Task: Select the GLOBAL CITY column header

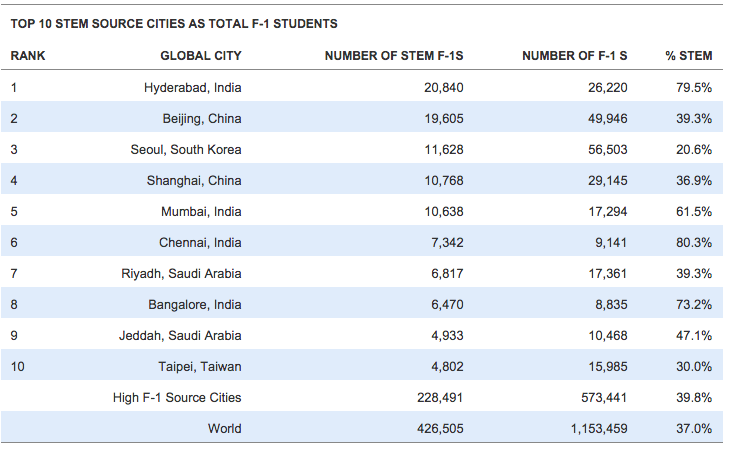Action: tap(201, 56)
